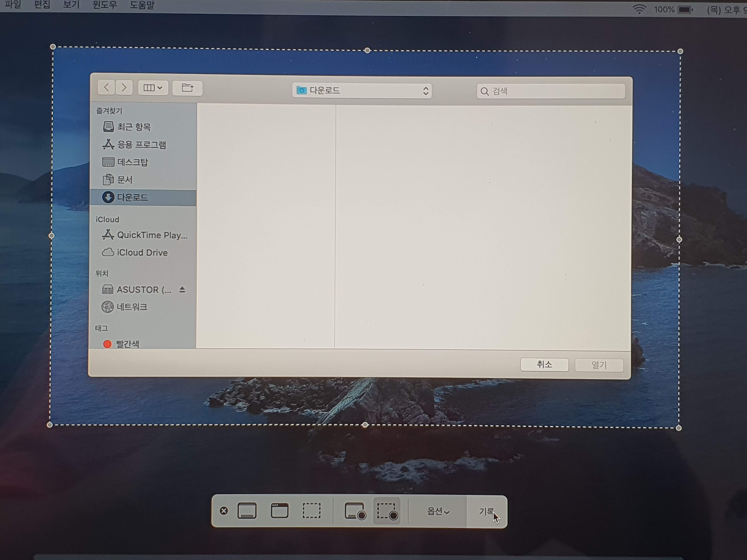
Task: Open the 윈도우 menu in menu bar
Action: click(105, 5)
